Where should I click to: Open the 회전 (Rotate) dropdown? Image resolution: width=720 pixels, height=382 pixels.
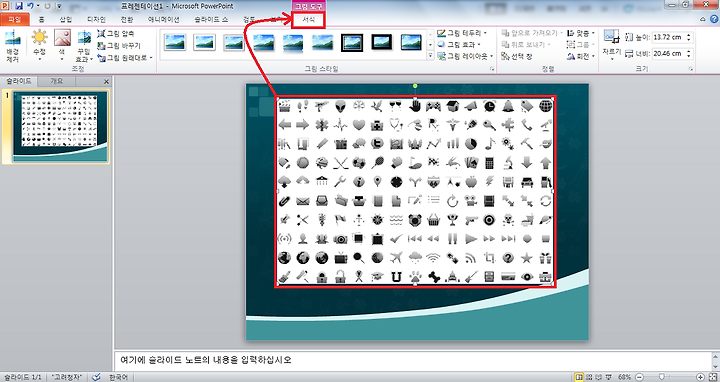point(581,56)
